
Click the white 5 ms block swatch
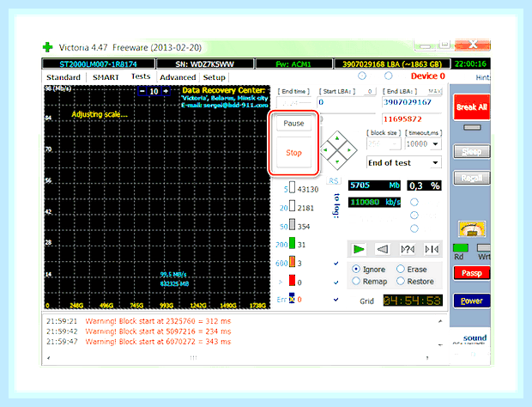[x=292, y=188]
